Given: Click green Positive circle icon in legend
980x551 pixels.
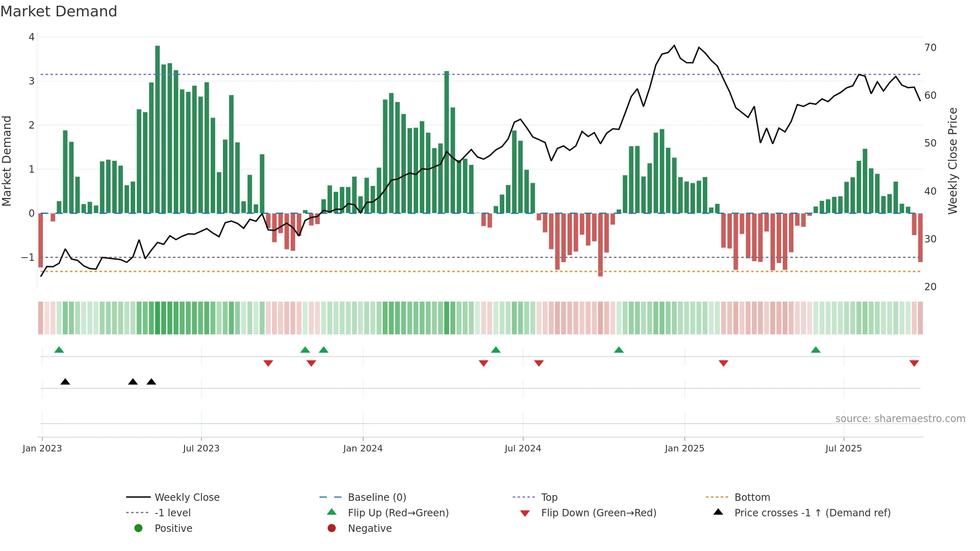Looking at the screenshot, I should 138,528.
